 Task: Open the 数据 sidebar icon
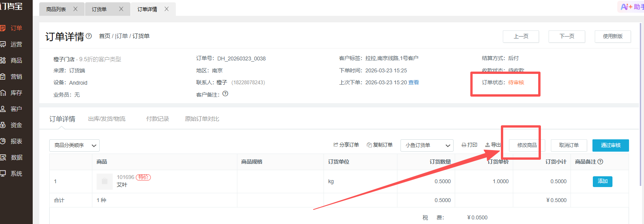coord(3,157)
